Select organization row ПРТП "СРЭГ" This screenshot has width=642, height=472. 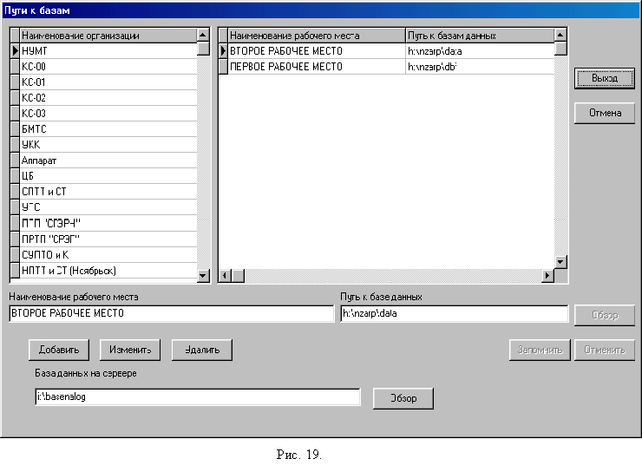pos(109,239)
